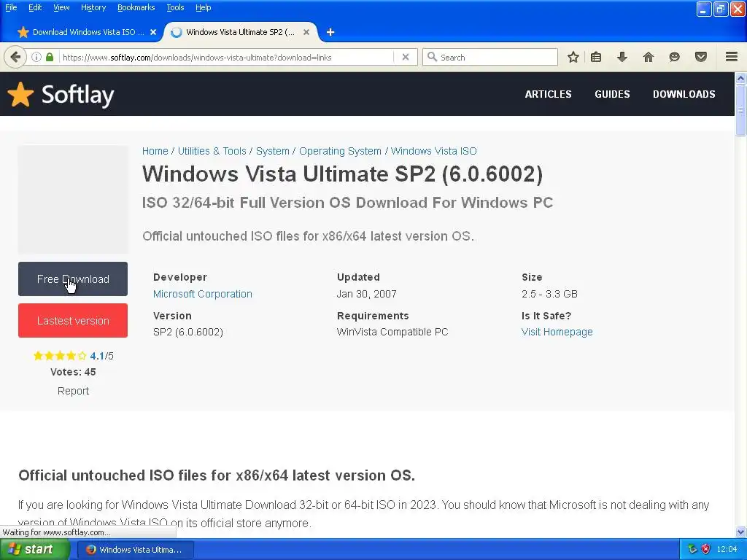Screen dimensions: 747x560
Task: Select the Windows Vista Ultimate SP2 tab
Action: [x=241, y=32]
